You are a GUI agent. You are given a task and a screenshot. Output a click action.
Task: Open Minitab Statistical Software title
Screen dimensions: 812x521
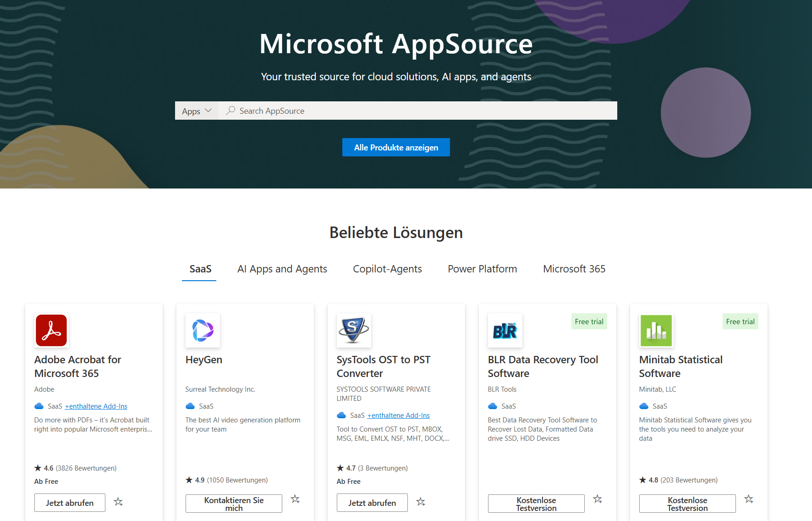coord(681,366)
